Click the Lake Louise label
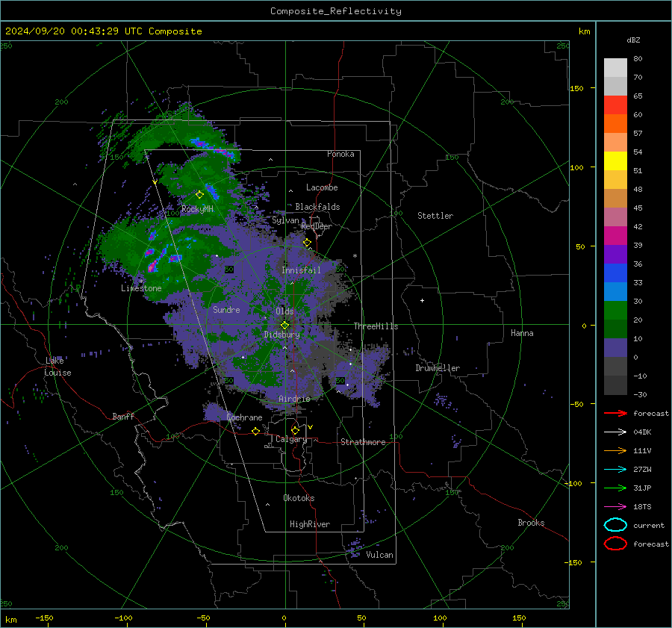This screenshot has width=672, height=628. tap(57, 367)
